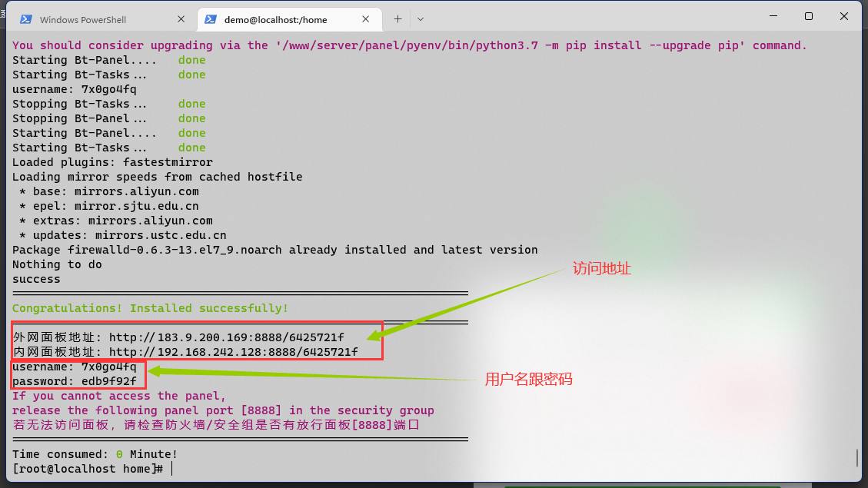Viewport: 868px width, 488px height.
Task: Close the demo@localhost:/home tab
Action: point(365,19)
